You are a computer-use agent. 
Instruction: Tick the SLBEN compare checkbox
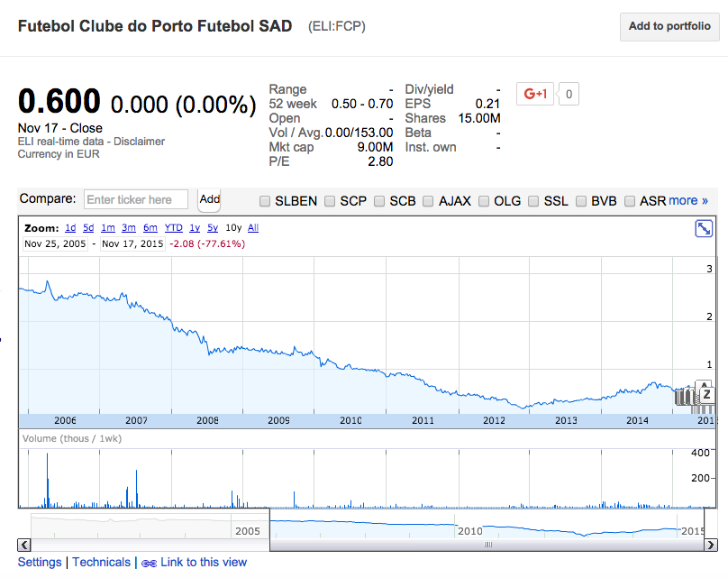pos(265,201)
